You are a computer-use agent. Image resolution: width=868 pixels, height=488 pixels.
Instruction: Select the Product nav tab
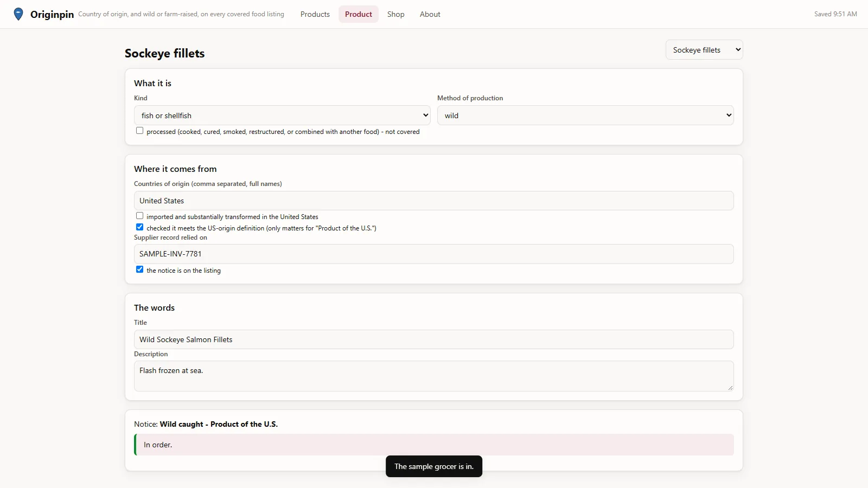359,14
